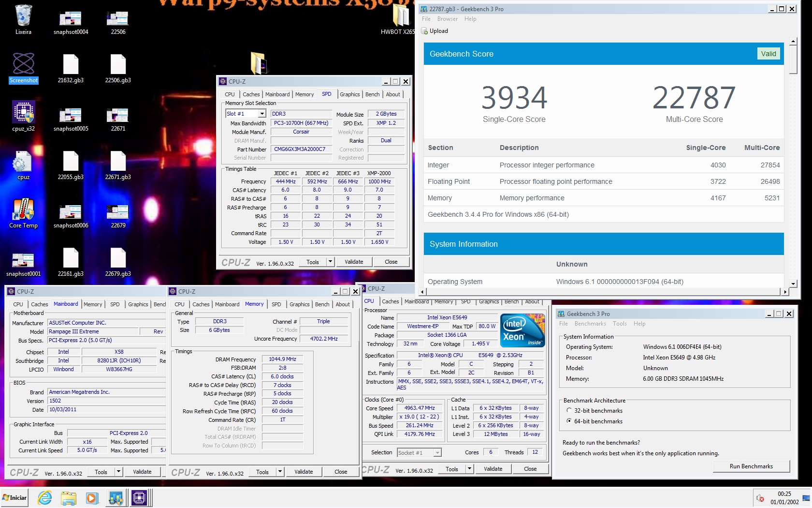The image size is (812, 508).
Task: Open Slot #1 memory slot dropdown
Action: (261, 114)
